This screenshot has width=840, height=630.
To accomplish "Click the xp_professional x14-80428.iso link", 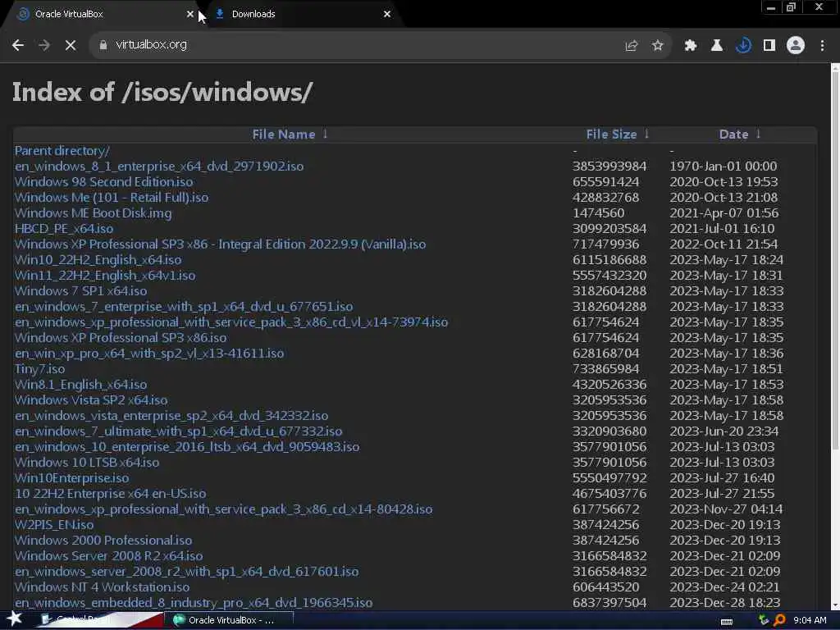I will [x=223, y=509].
